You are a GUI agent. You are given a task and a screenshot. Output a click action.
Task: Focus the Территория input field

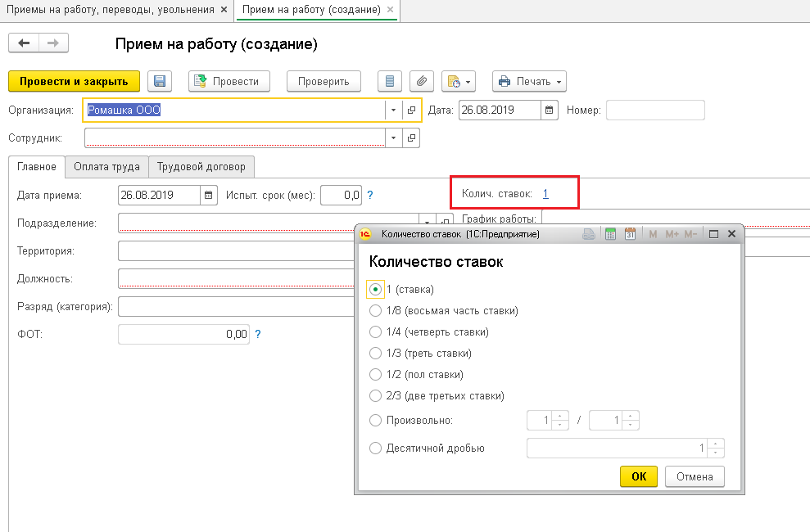[x=236, y=251]
